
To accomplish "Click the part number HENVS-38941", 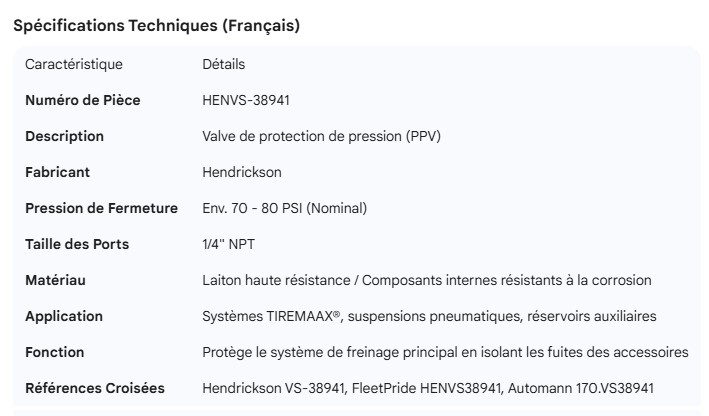I will pyautogui.click(x=246, y=100).
